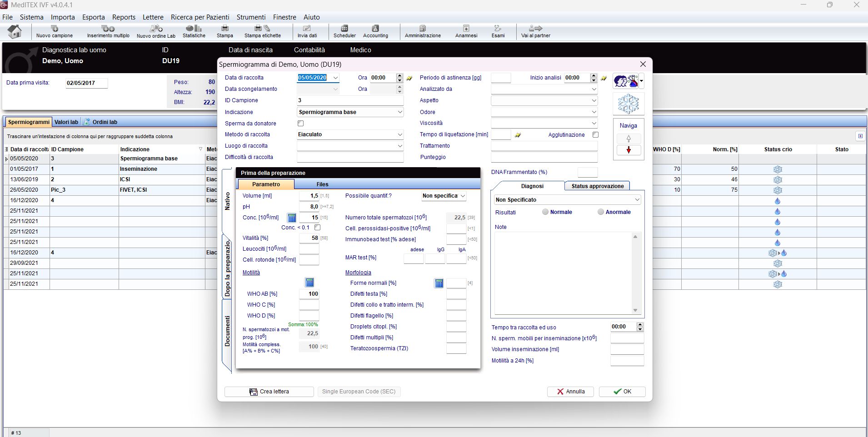Toggle the Agglutinazione checkbox
The image size is (868, 437).
pyautogui.click(x=595, y=135)
